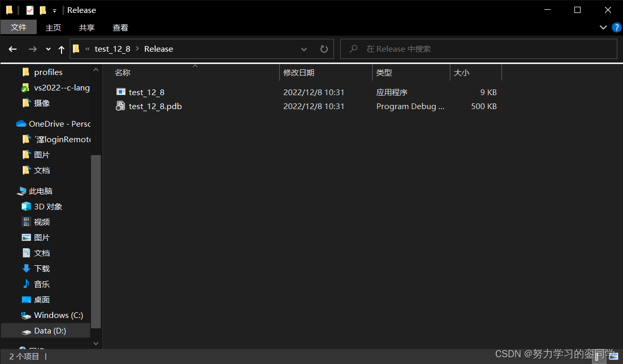
Task: Expand the ribbon with the chevron
Action: (603, 27)
